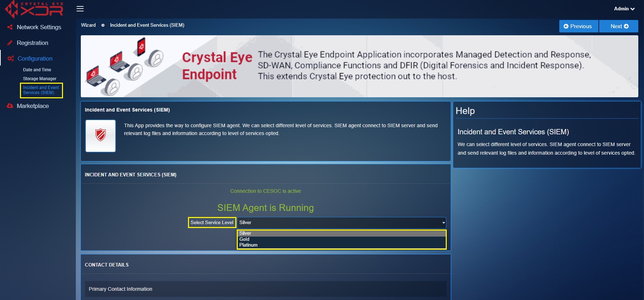Click the Next button
This screenshot has height=300, width=644.
(619, 26)
